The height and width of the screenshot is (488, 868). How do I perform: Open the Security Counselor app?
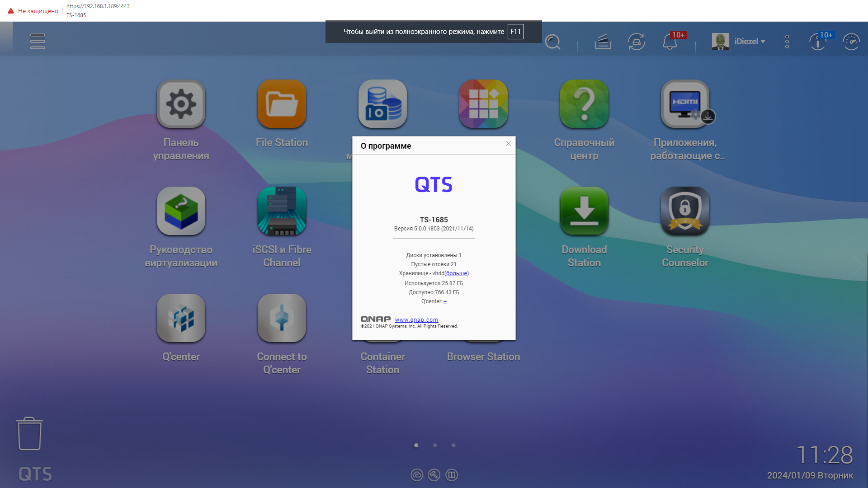pyautogui.click(x=685, y=211)
